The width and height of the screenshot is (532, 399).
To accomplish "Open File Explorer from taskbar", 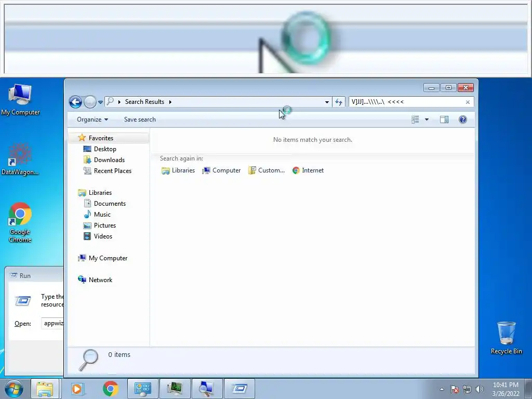I will [x=45, y=389].
